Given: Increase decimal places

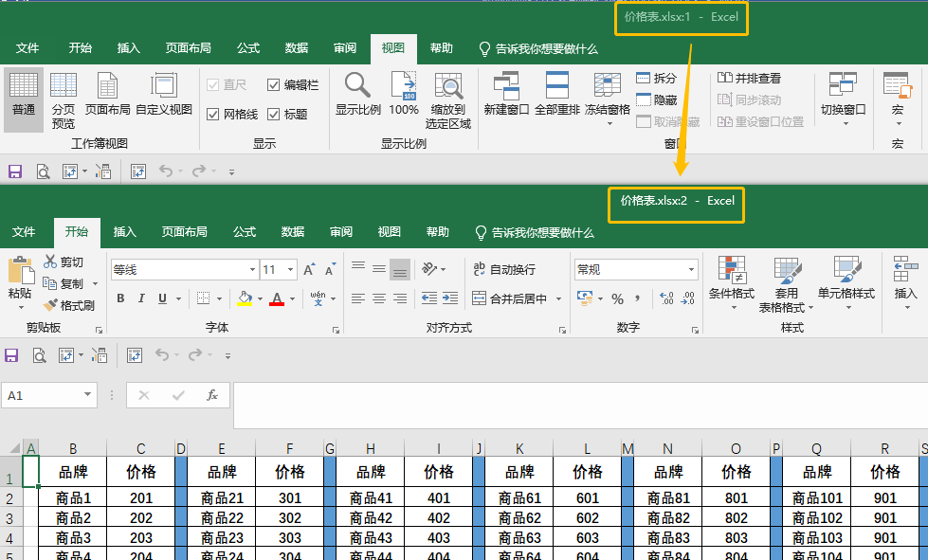Looking at the screenshot, I should coord(666,298).
